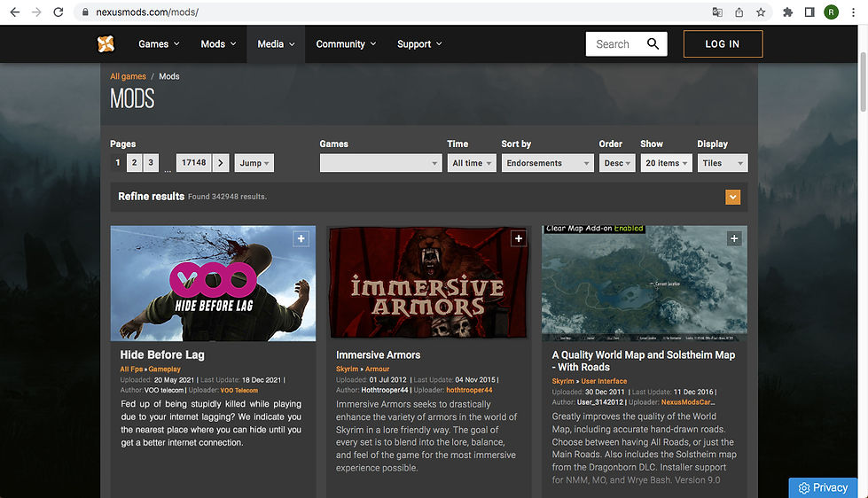Click the LOG IN button
Image resolution: width=868 pixels, height=498 pixels.
click(723, 43)
